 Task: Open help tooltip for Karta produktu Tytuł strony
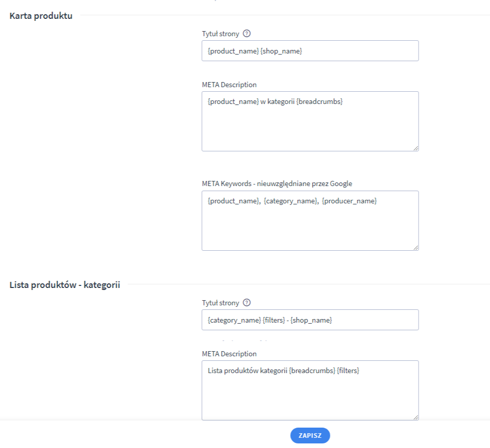(247, 34)
